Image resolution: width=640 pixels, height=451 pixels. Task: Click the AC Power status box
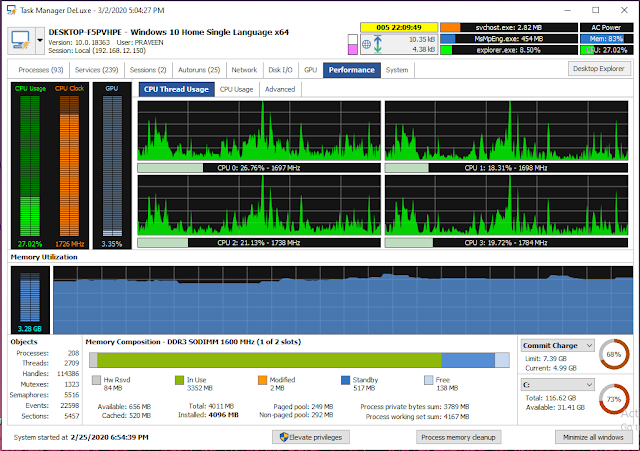pos(606,27)
